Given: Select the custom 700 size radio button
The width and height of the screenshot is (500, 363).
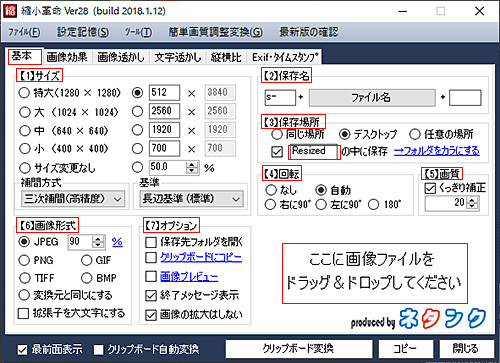Looking at the screenshot, I should coord(137,148).
